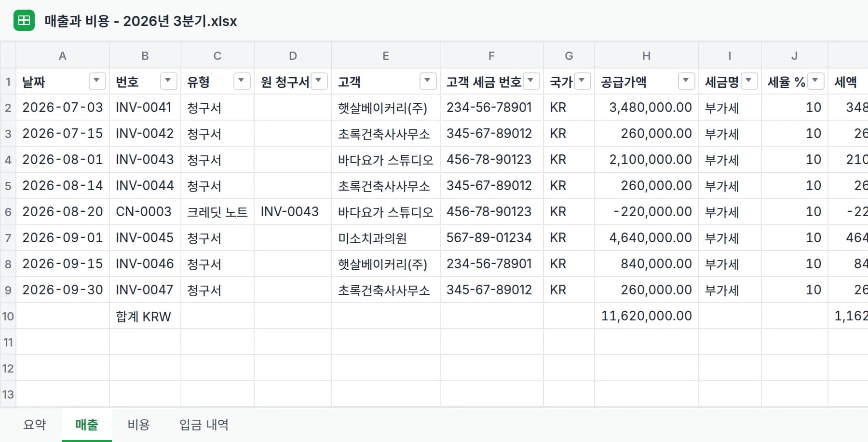Select the date cell 2026-08-14
This screenshot has width=868, height=442.
[63, 186]
